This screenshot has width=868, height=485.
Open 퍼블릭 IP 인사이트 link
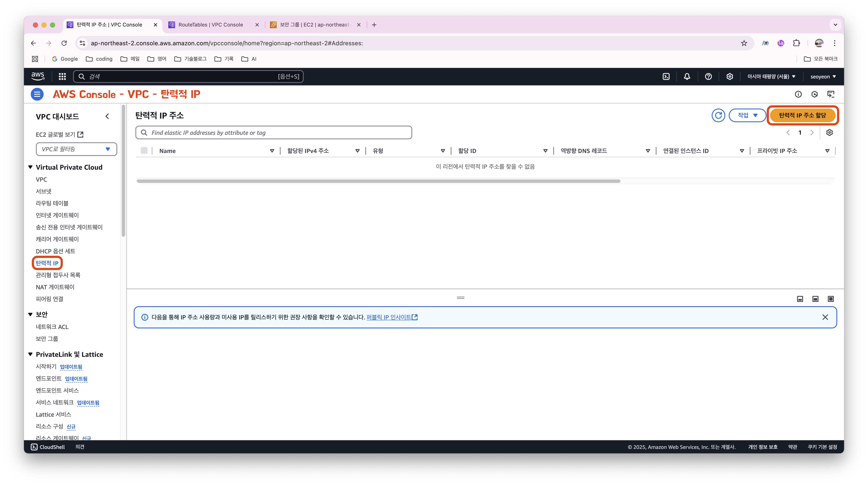[x=392, y=317]
